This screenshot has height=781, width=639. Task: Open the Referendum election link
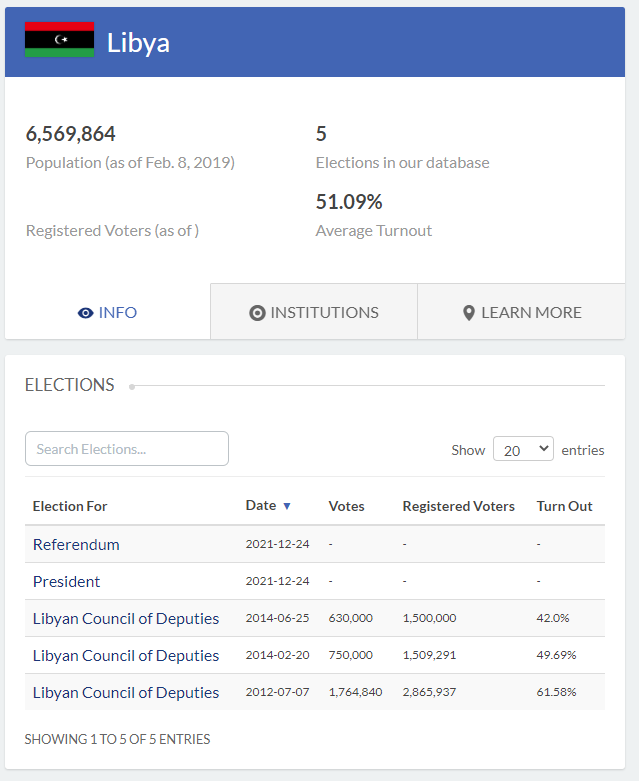(x=76, y=544)
